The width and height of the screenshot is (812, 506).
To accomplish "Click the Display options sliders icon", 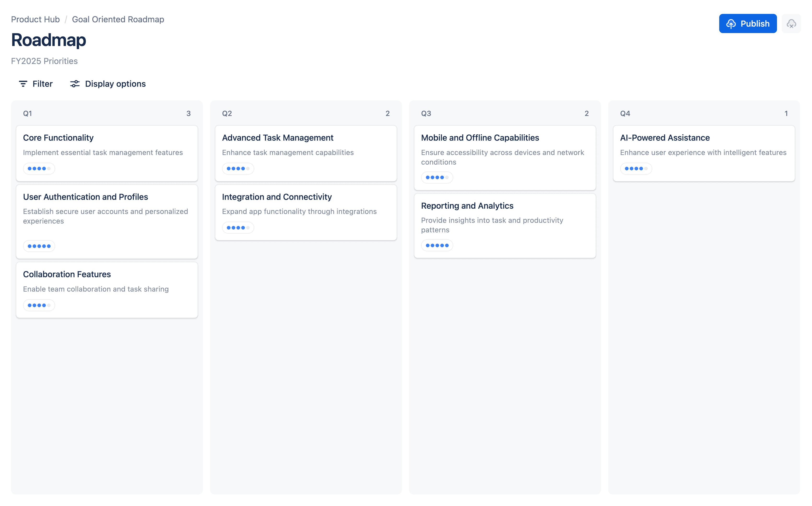I will pyautogui.click(x=74, y=84).
